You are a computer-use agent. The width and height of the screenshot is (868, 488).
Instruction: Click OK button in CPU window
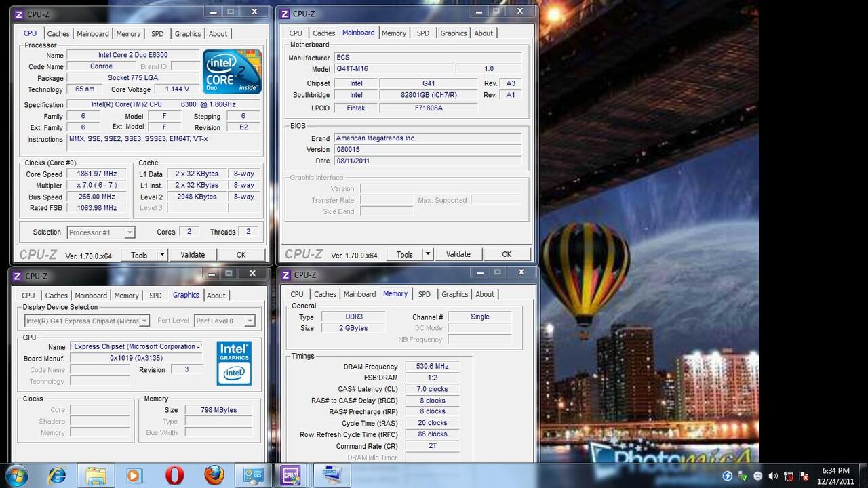[241, 255]
